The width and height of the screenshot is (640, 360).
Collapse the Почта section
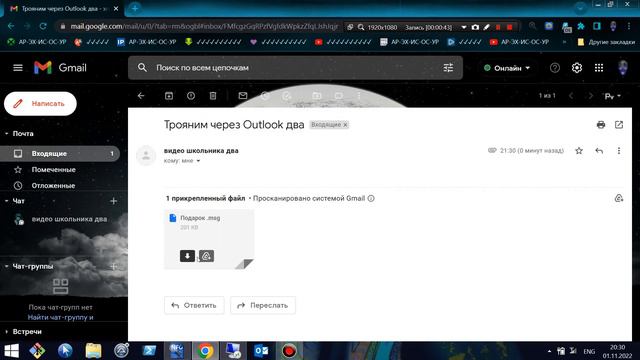coord(7,134)
